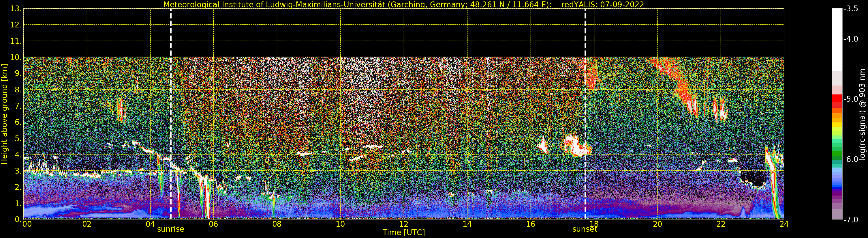868x238 pixels.
Task: Click the plot title mentioning redYALIS
Action: pyautogui.click(x=404, y=4)
